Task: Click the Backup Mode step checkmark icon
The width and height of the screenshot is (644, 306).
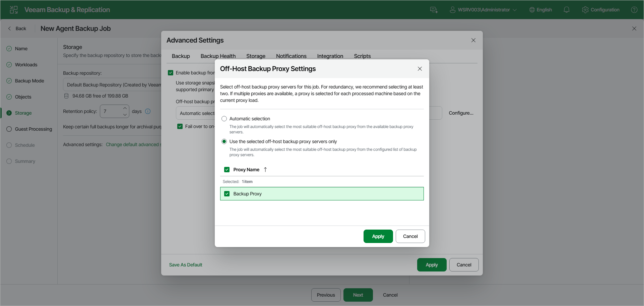Action: [9, 81]
